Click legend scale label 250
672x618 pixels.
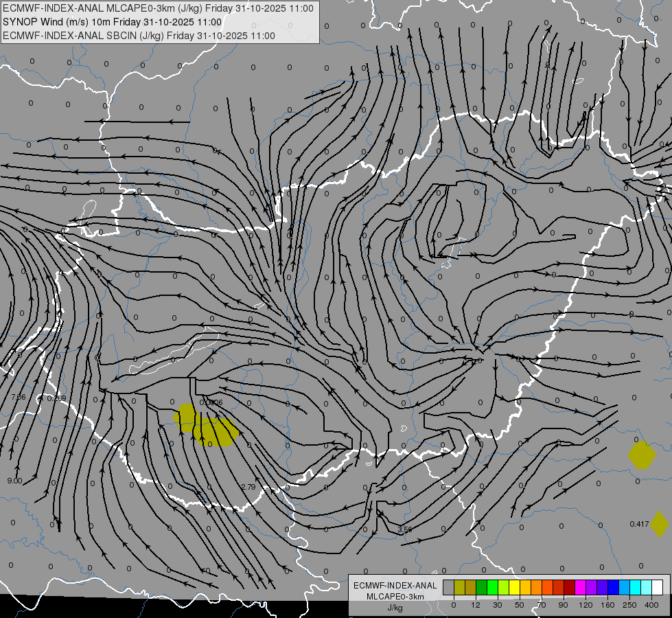click(629, 605)
